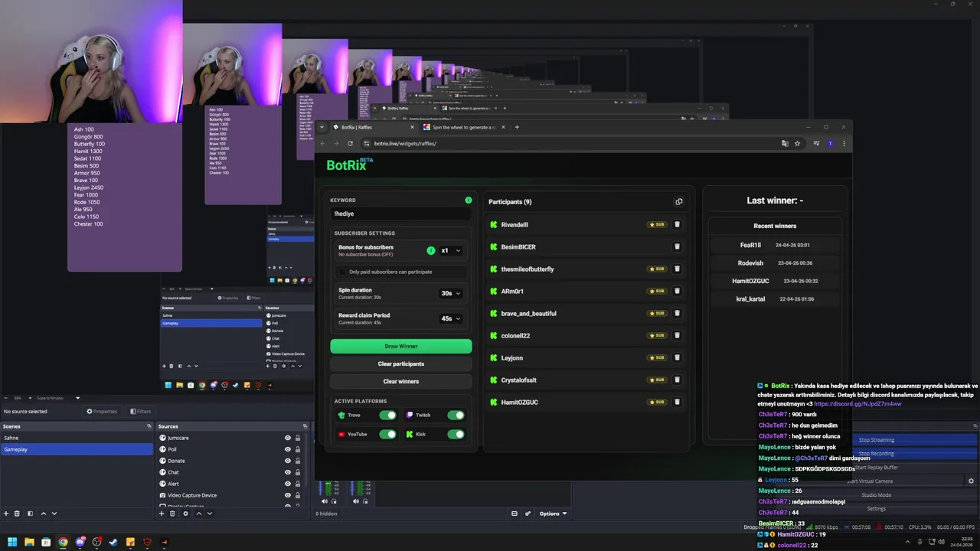Delete brave_and_beautiful participant entry
This screenshot has width=980, height=551.
click(677, 313)
